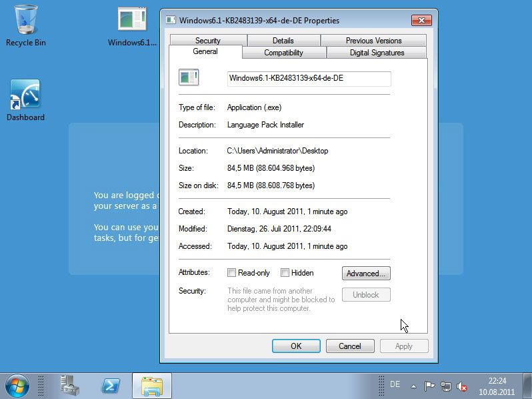The width and height of the screenshot is (532, 399).
Task: Open Windows Explorer from the taskbar
Action: pos(151,386)
